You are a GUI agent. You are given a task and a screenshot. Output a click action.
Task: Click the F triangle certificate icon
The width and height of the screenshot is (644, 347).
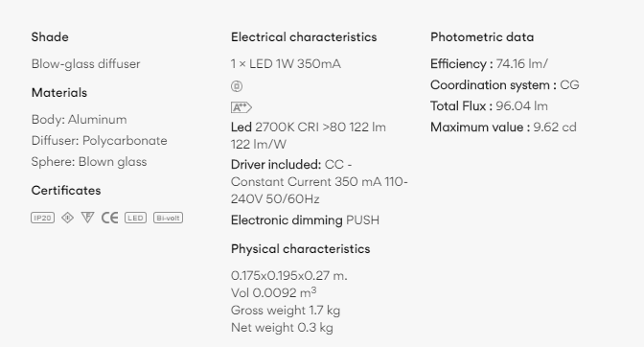87,218
